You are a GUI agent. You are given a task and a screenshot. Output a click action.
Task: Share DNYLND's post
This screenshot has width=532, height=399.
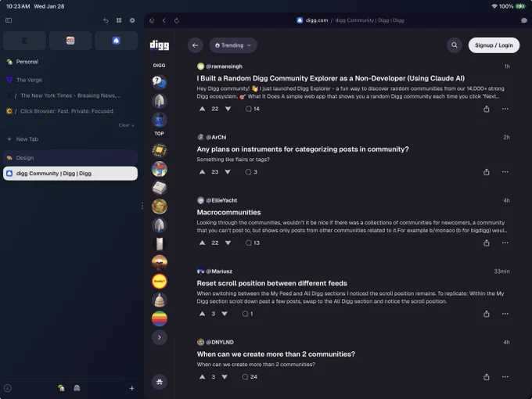pos(486,377)
